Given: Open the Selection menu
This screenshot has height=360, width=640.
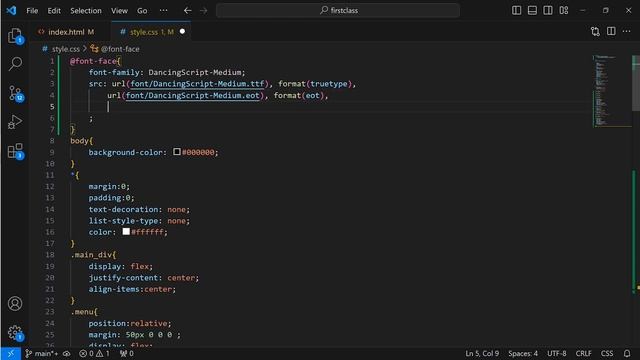Looking at the screenshot, I should 86,11.
